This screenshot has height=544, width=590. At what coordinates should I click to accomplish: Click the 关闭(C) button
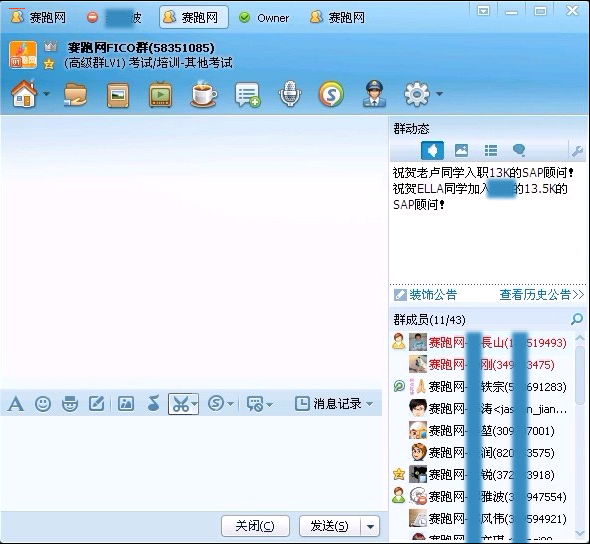(x=255, y=526)
